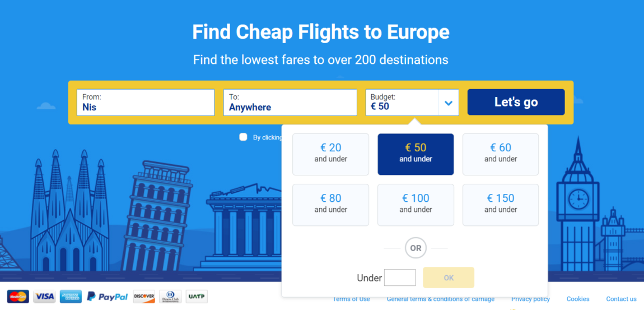This screenshot has height=310, width=644.
Task: Choose the € 80 and under budget
Action: pos(330,205)
